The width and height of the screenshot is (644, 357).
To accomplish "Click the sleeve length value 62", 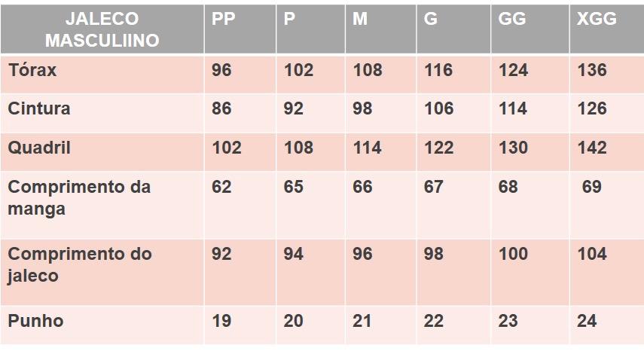I will (x=221, y=187).
